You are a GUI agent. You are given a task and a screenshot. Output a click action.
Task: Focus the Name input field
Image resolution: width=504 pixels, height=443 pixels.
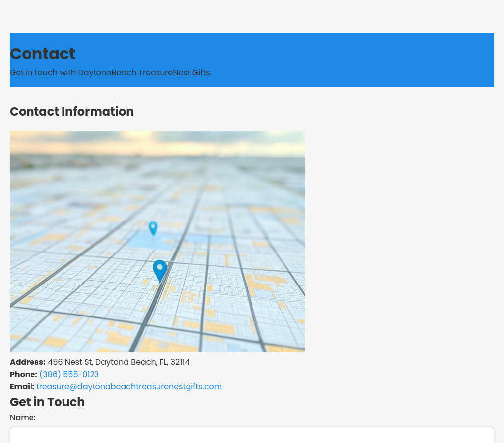252,435
